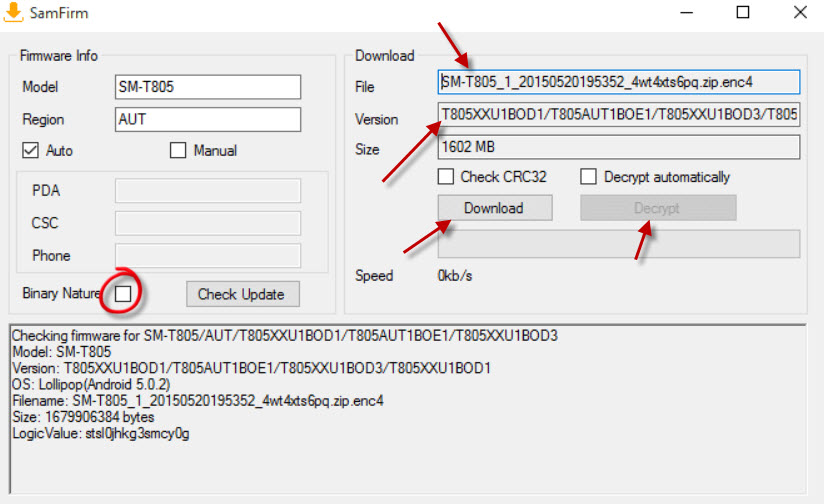This screenshot has width=824, height=504.
Task: Maximize the SamFirm window
Action: coord(743,12)
